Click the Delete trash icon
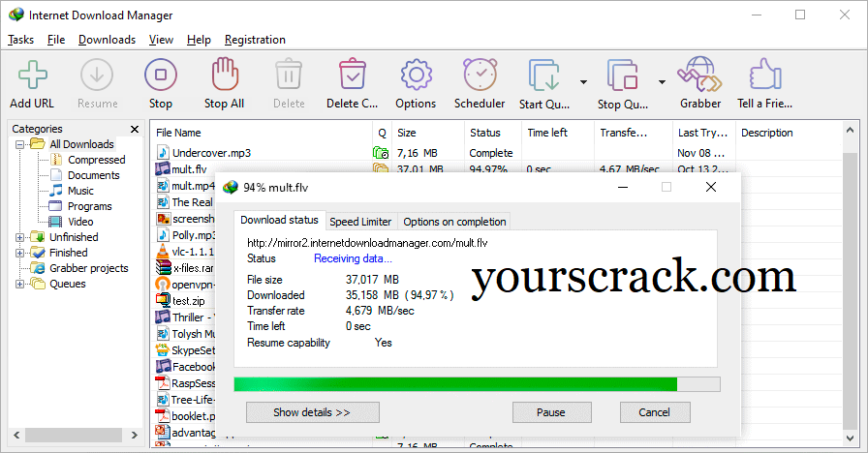 pyautogui.click(x=289, y=75)
